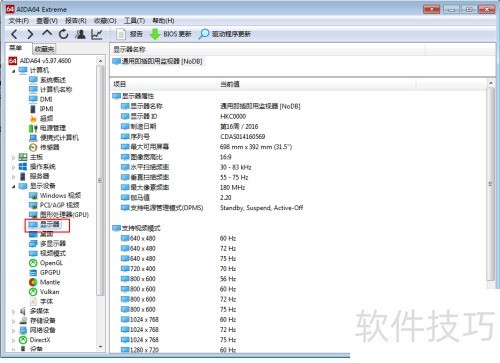Screen dimensions: 500x363
Task: Expand the DirectX tree node
Action: (13, 341)
